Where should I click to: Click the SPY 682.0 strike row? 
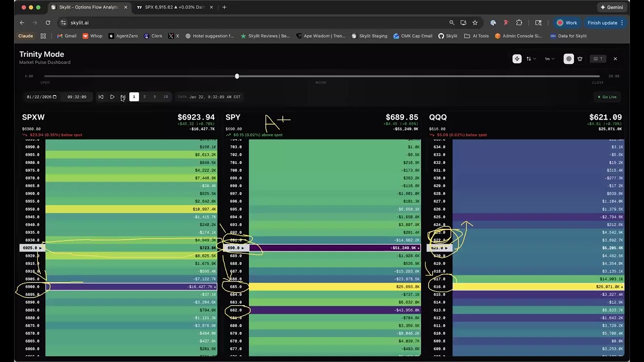click(x=323, y=310)
